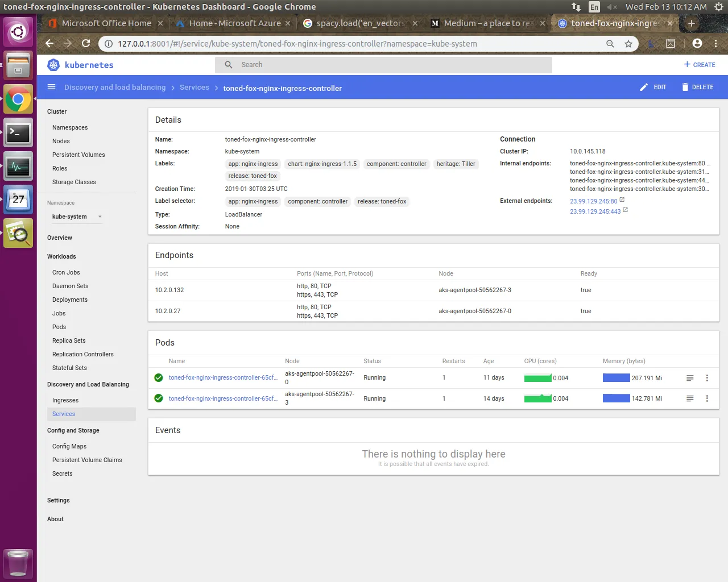The width and height of the screenshot is (728, 582).
Task: Click the CPU usage graph for the 11 days pod
Action: click(x=538, y=378)
